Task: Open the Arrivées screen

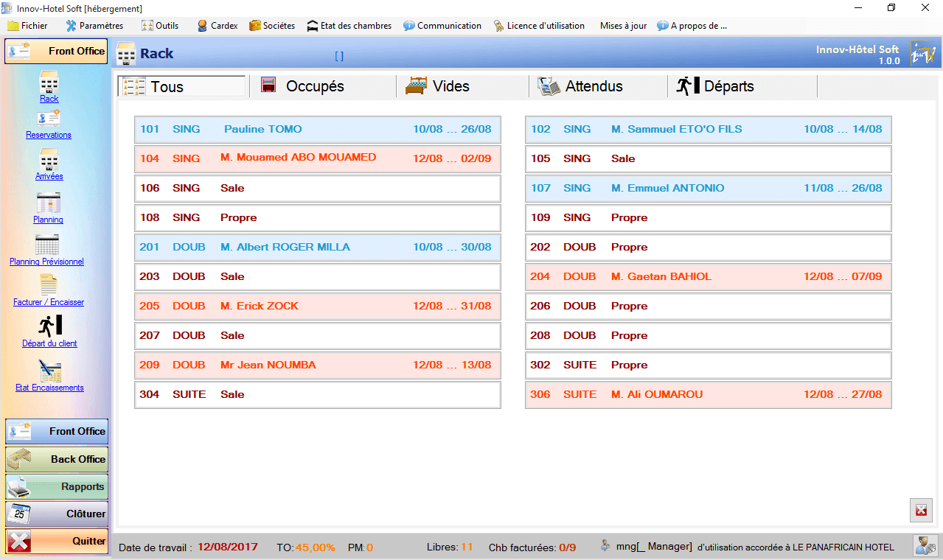Action: tap(49, 167)
